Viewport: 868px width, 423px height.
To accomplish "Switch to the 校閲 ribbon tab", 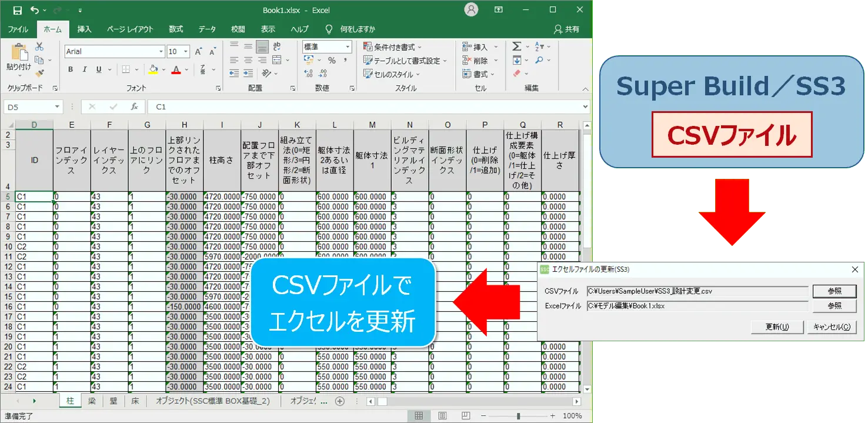I will [238, 29].
